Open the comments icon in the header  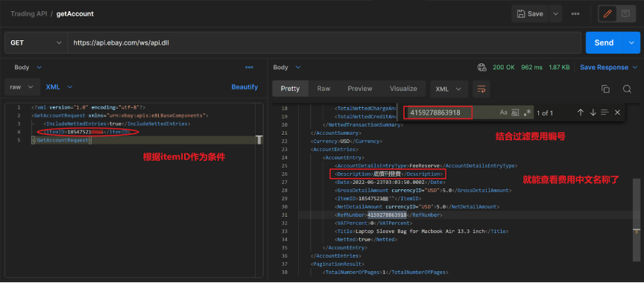625,13
